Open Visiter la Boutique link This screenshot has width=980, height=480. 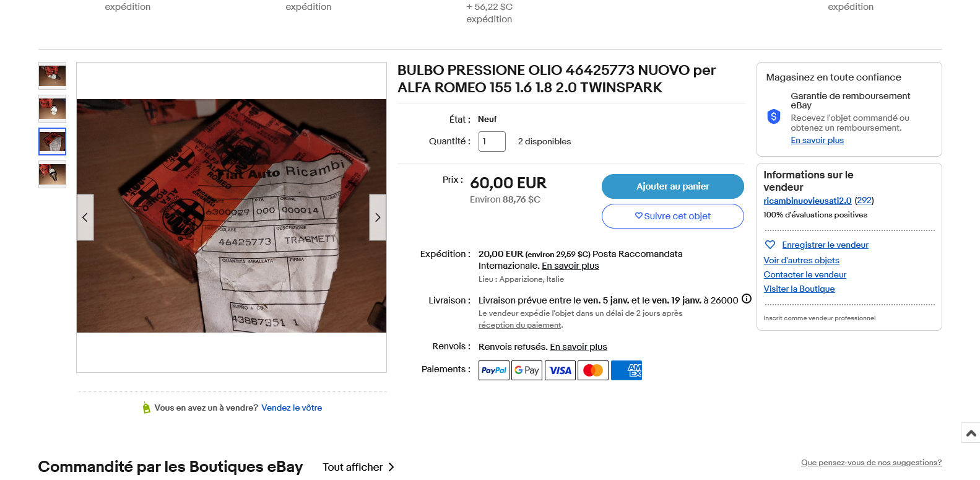799,289
